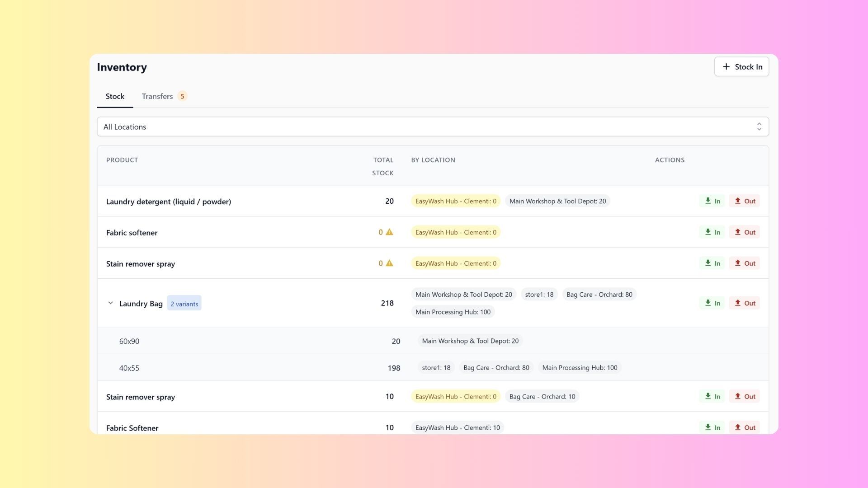Image resolution: width=868 pixels, height=488 pixels.
Task: Click the plus icon in Stock In button
Action: pyautogui.click(x=726, y=67)
